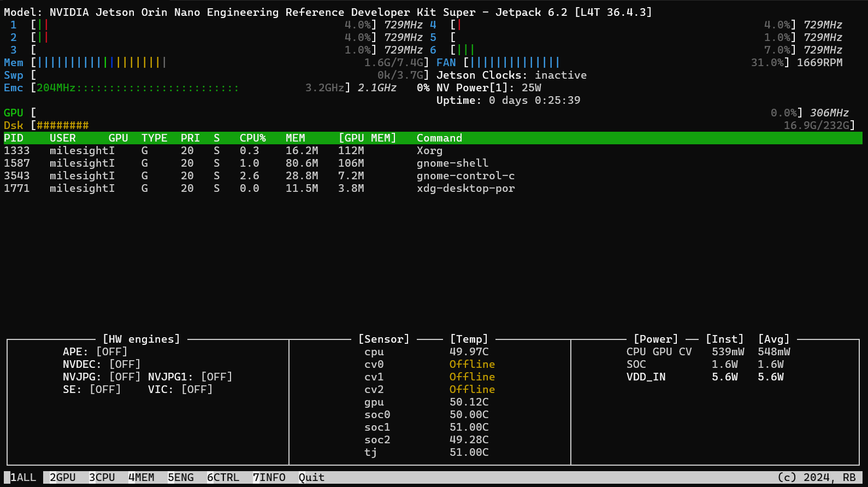Image resolution: width=868 pixels, height=487 pixels.
Task: Click the FAN speed bar
Action: click(x=515, y=62)
